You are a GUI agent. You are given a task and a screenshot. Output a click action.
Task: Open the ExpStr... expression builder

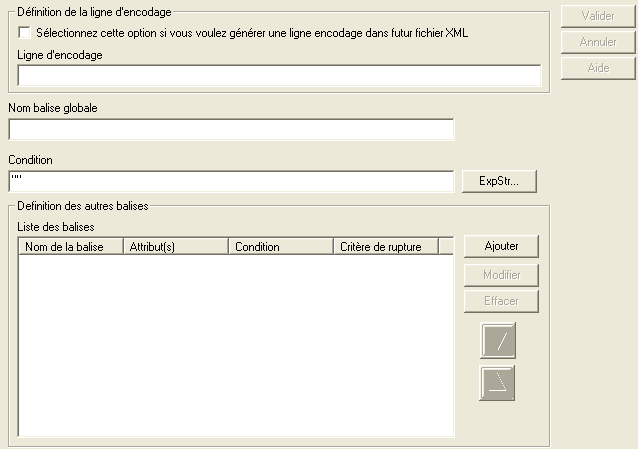(x=499, y=181)
